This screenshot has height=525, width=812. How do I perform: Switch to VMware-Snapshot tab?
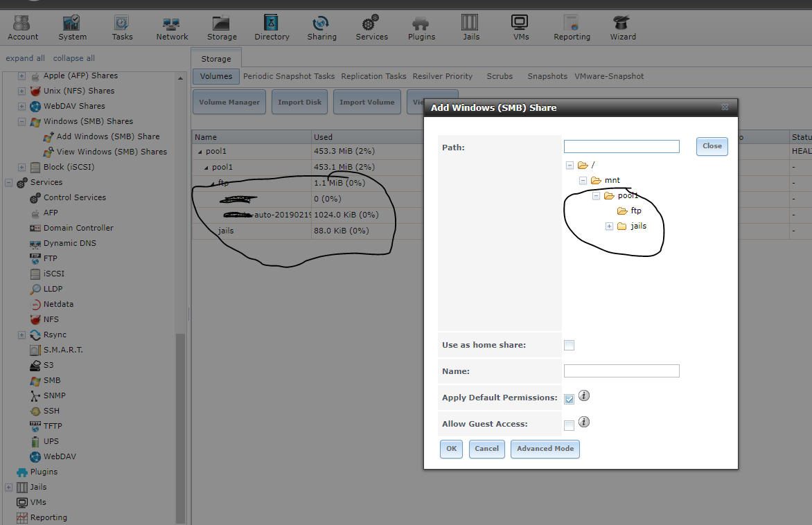pyautogui.click(x=609, y=76)
